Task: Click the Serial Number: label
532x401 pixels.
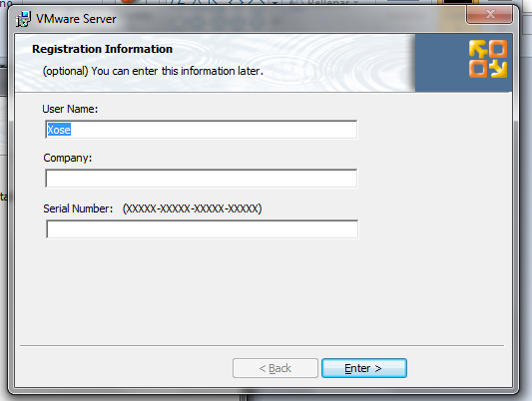Action: pyautogui.click(x=78, y=208)
